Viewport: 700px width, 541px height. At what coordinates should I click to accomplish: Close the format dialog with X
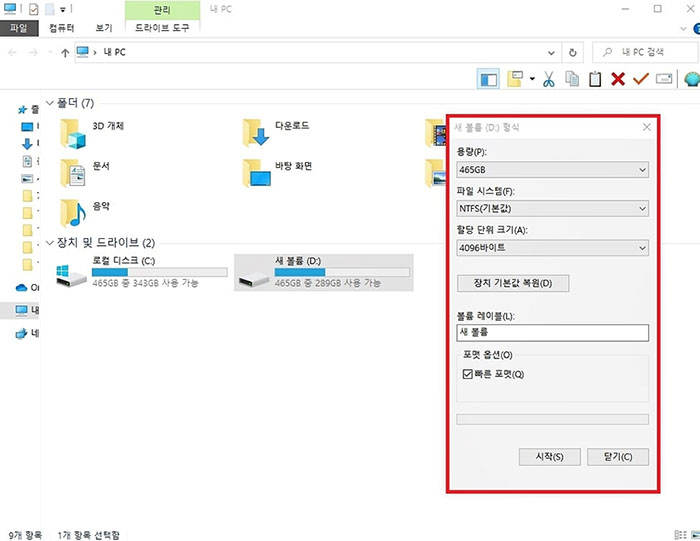coord(646,127)
